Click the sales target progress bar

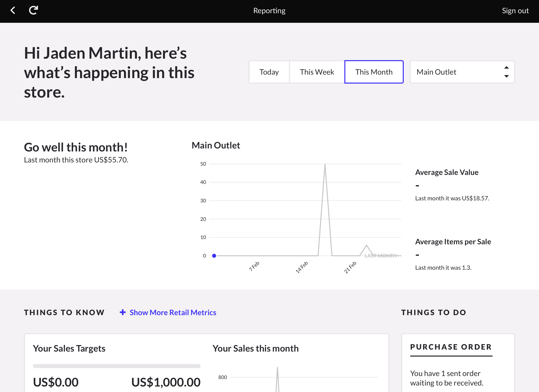pyautogui.click(x=117, y=366)
